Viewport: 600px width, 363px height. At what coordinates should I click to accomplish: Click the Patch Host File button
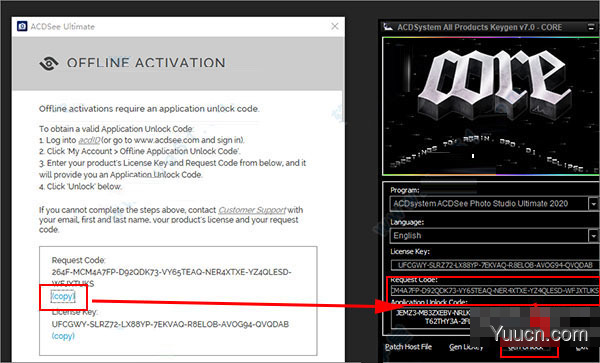click(408, 347)
